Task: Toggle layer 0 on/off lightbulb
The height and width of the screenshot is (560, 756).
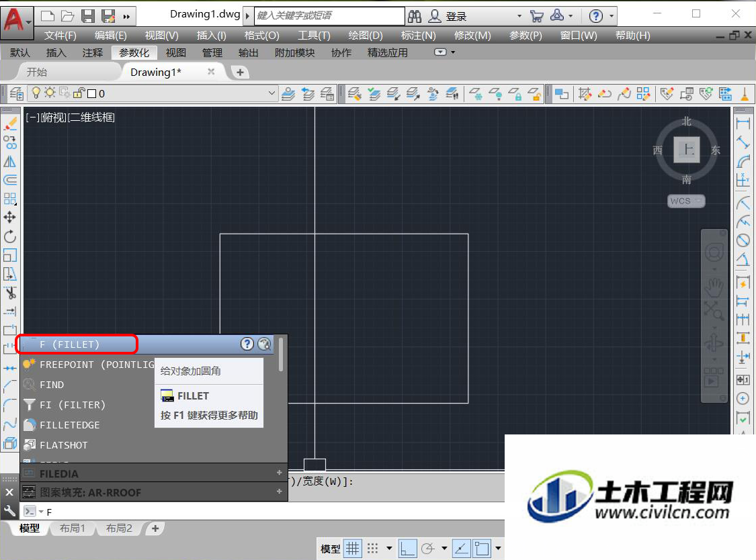Action: 36,93
